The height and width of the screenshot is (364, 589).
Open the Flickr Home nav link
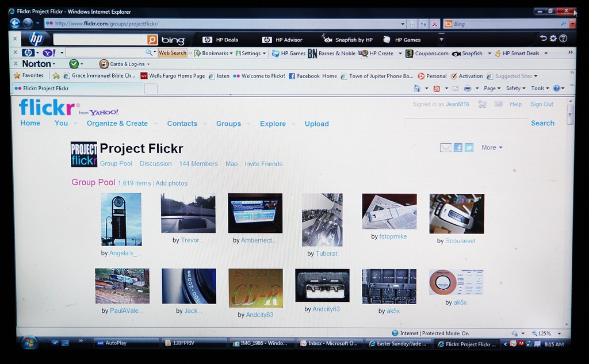tap(30, 123)
